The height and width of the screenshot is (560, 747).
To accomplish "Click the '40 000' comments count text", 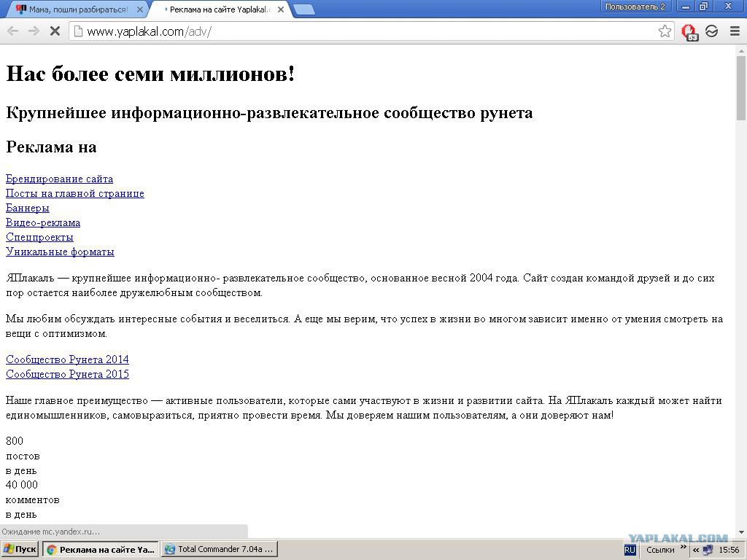I will point(22,485).
